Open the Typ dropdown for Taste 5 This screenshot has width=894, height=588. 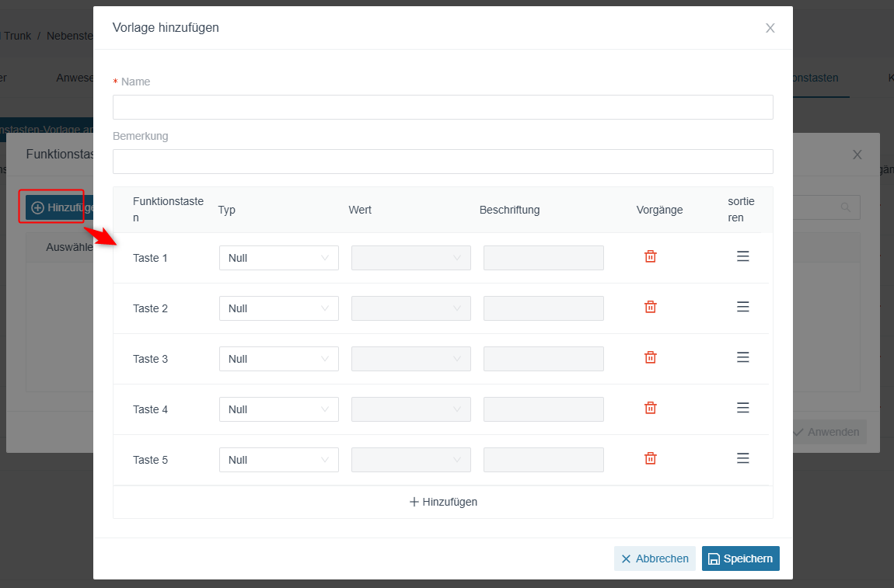click(x=279, y=460)
